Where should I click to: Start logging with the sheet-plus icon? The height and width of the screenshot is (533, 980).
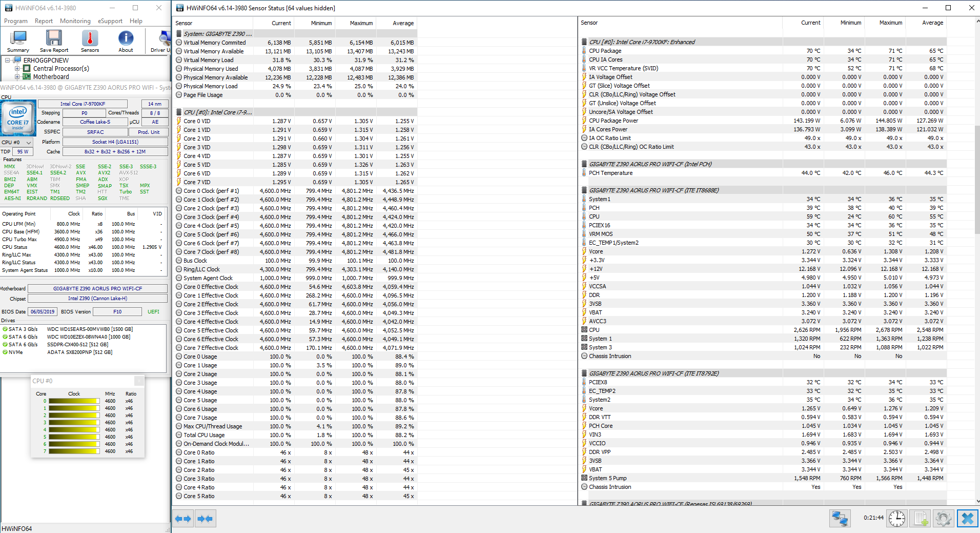coord(921,518)
